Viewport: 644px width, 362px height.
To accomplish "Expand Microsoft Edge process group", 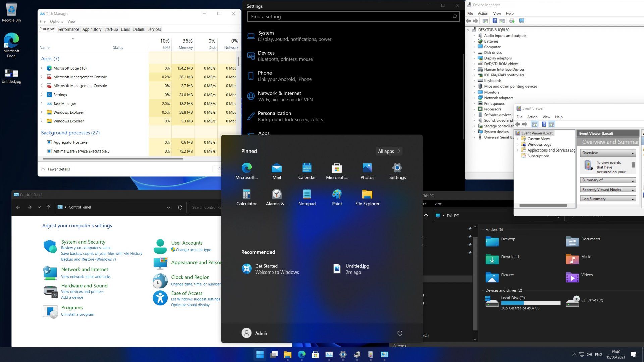I will tap(42, 68).
